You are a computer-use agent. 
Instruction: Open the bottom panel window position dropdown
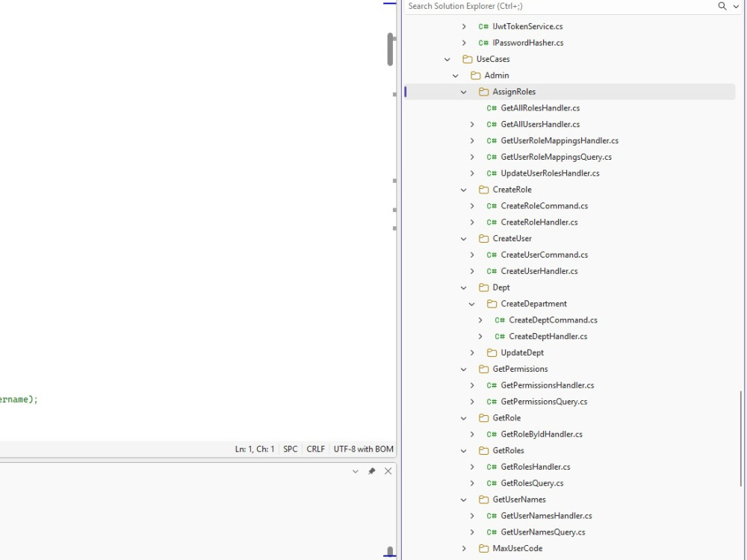(x=356, y=471)
